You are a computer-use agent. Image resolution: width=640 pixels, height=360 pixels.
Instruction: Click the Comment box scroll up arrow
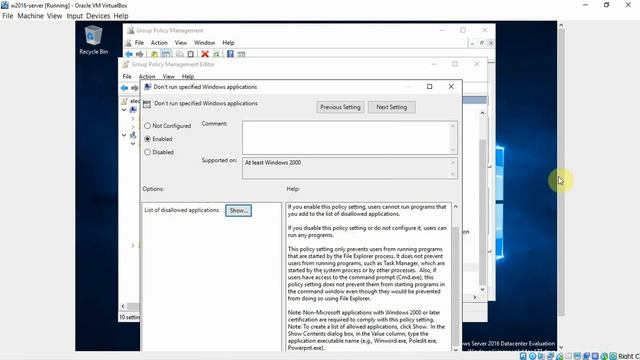coord(453,125)
